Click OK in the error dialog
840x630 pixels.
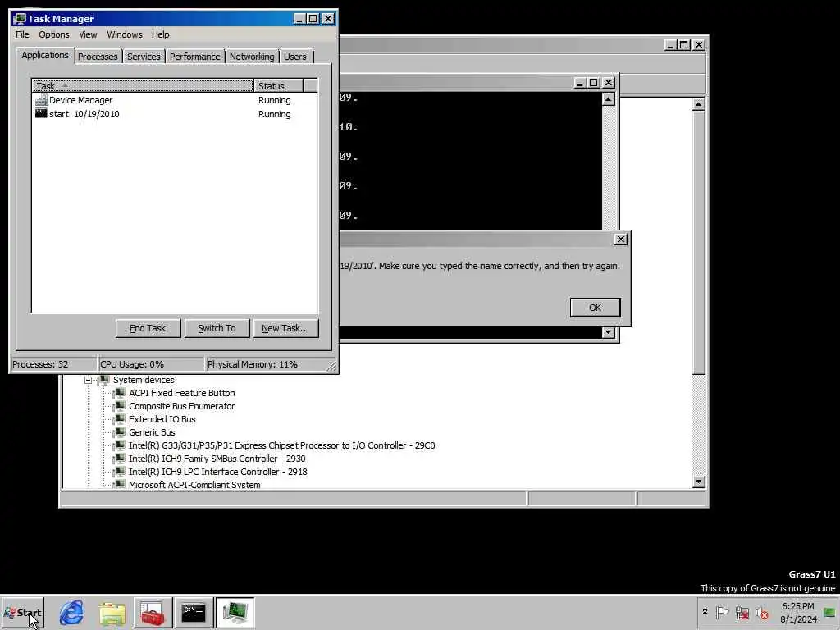pos(596,308)
